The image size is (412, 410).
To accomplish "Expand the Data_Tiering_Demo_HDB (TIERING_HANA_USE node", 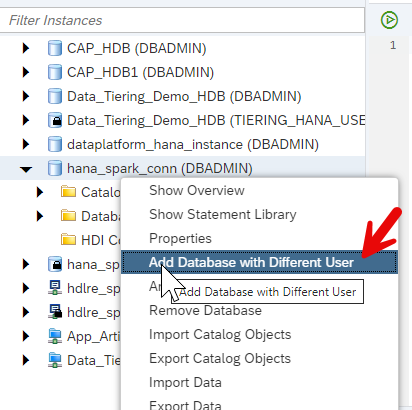I will (26, 120).
